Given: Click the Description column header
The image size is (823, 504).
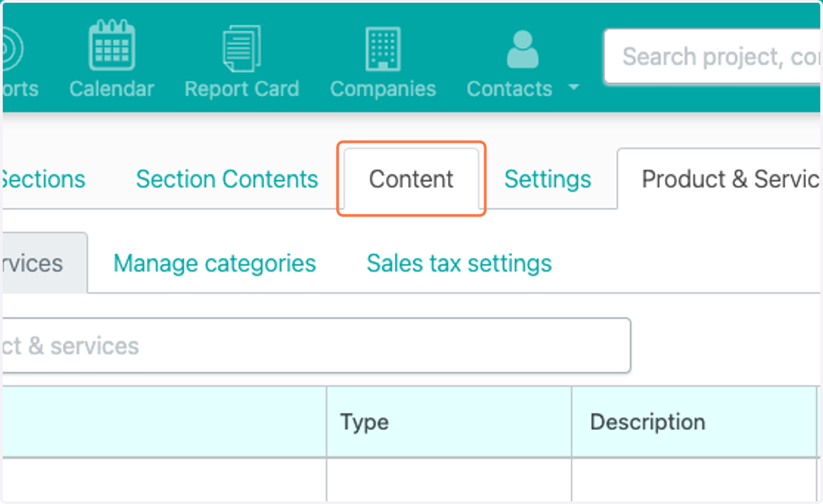Looking at the screenshot, I should pos(694,422).
